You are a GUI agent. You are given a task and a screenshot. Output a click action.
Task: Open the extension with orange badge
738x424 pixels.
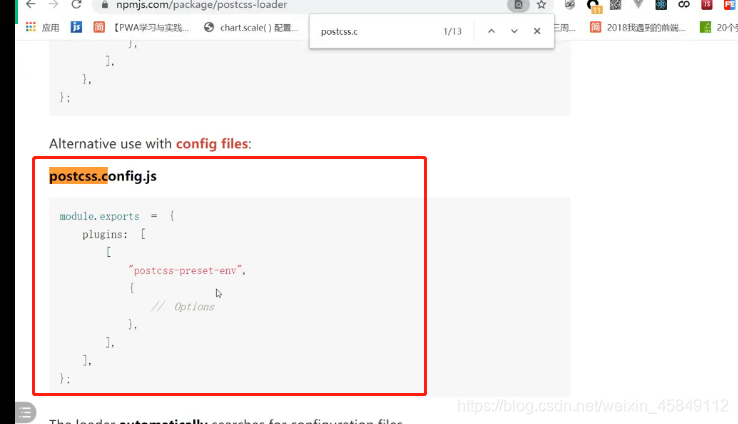[x=594, y=6]
